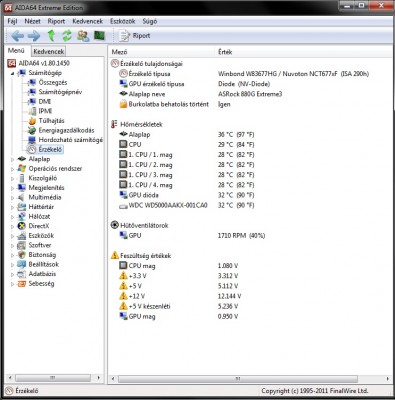Select AIDA64 v1.80.1450 root node
Viewport: 395px width, 400px height.
point(44,63)
